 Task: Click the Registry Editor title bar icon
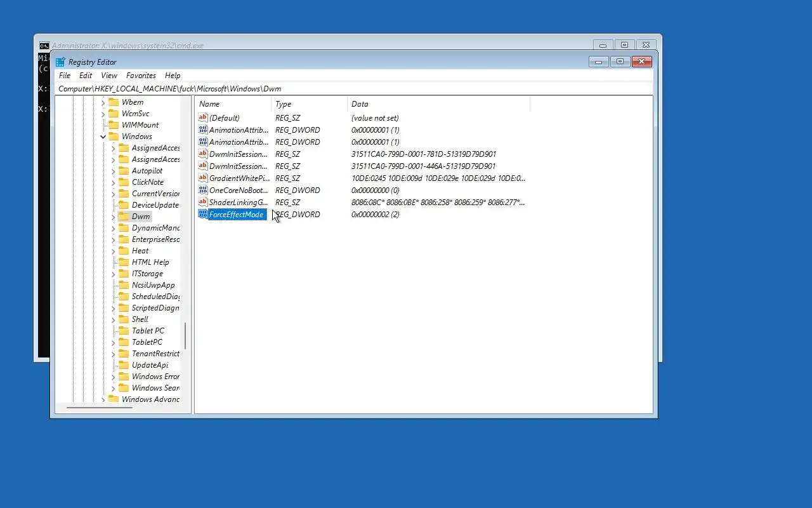60,62
